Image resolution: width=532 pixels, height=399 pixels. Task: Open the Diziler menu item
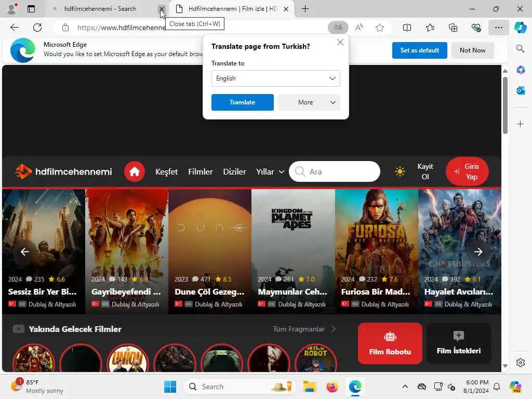click(234, 171)
